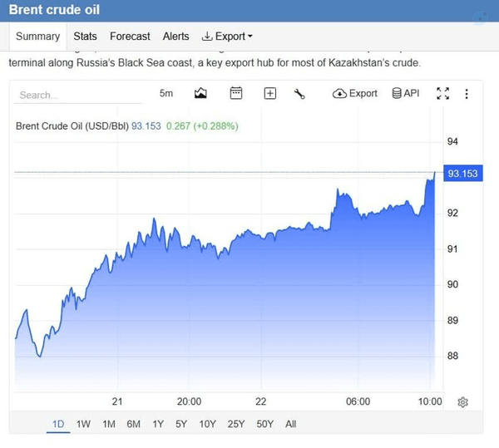Open the calendar date range picker

pos(236,93)
